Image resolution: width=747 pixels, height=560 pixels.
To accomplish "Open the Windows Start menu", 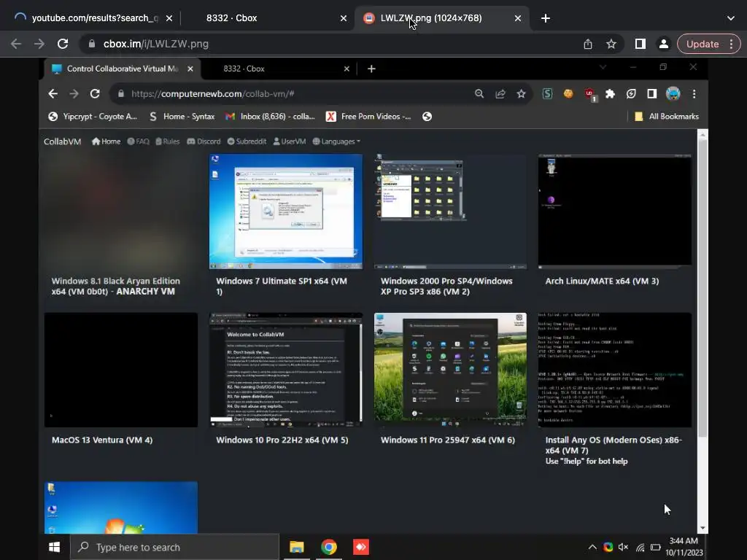I will (x=54, y=547).
